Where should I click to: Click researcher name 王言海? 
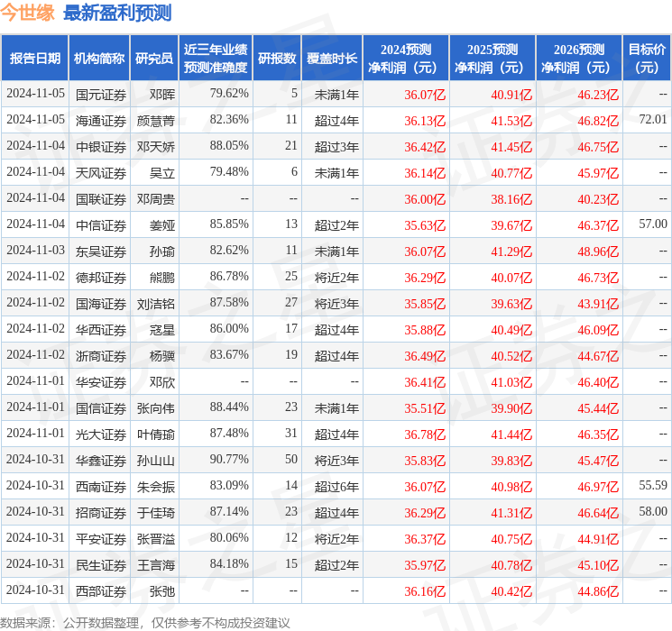pos(156,564)
